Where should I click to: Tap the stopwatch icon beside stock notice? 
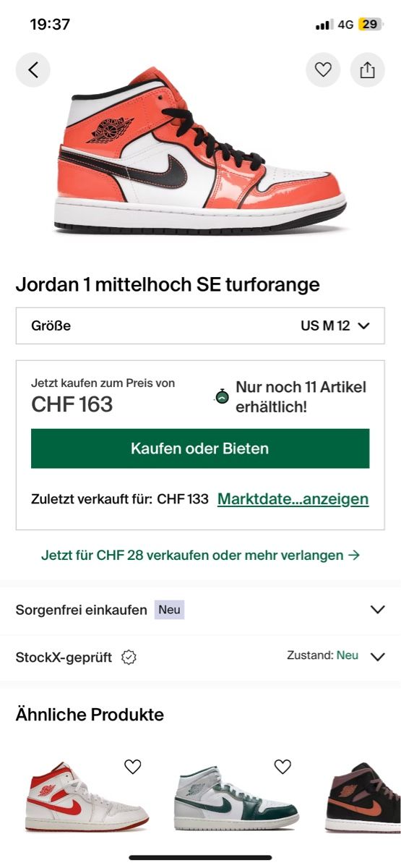pyautogui.click(x=222, y=396)
